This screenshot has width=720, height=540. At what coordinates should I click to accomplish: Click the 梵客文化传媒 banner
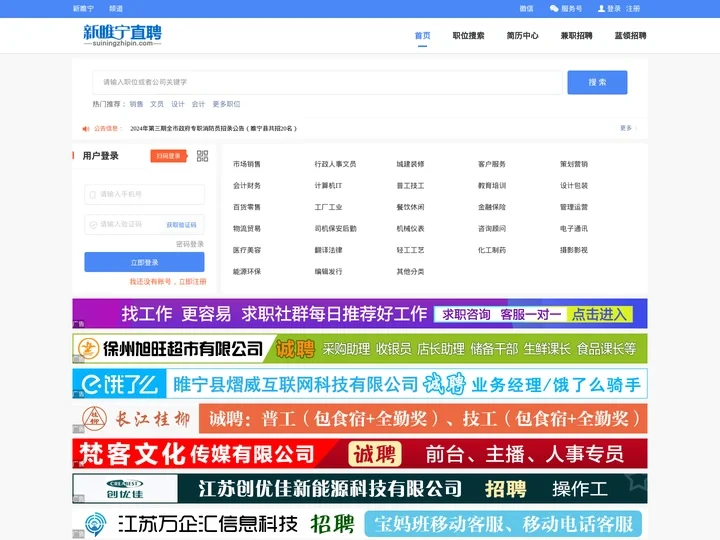360,454
